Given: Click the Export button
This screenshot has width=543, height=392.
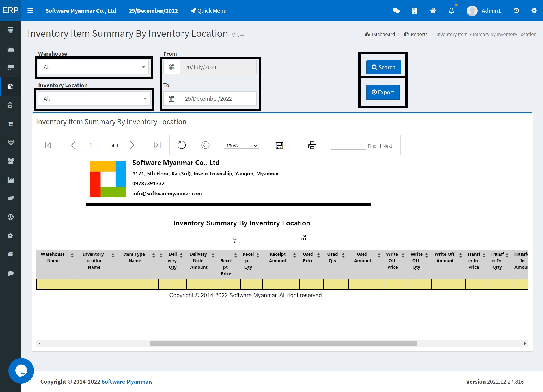Looking at the screenshot, I should point(383,92).
